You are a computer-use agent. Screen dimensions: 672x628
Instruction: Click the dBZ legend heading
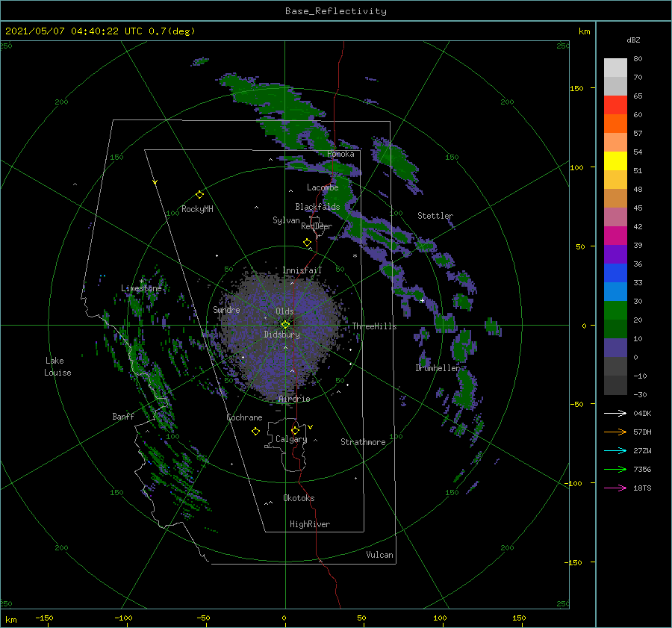[633, 40]
